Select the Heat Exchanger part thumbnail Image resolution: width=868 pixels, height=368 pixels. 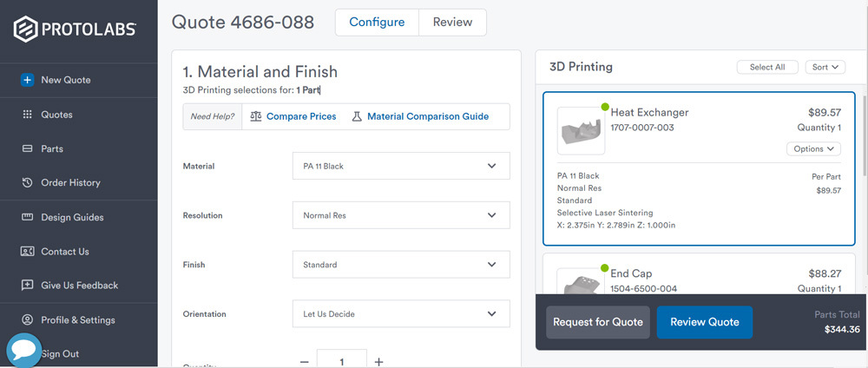pyautogui.click(x=581, y=130)
